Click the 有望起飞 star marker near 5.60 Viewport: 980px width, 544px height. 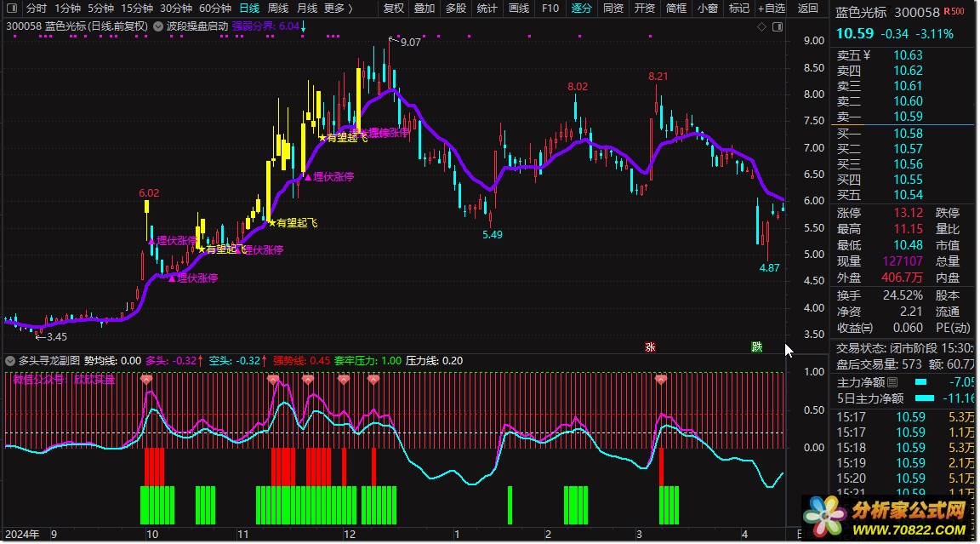[x=272, y=223]
